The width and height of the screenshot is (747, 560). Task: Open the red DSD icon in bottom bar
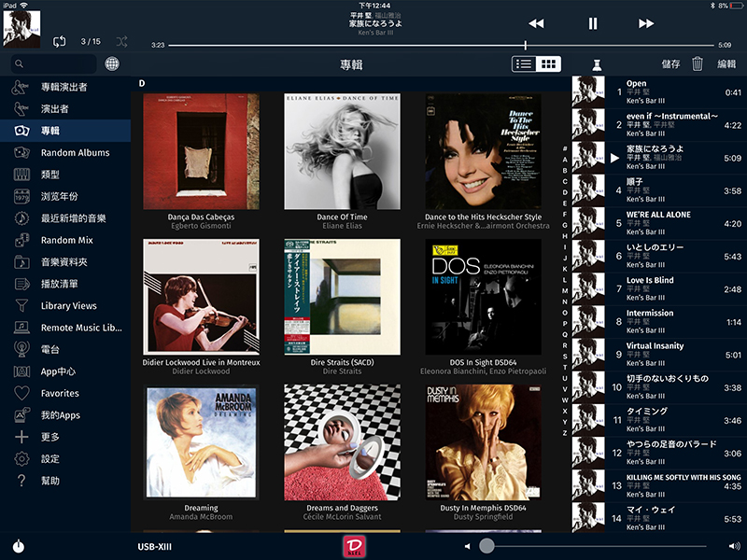353,545
